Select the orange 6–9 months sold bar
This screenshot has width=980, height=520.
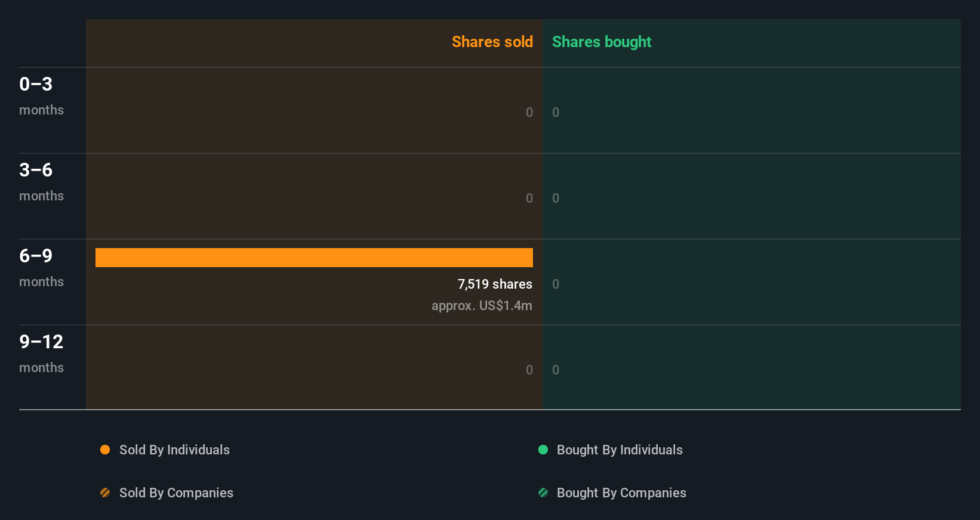314,258
